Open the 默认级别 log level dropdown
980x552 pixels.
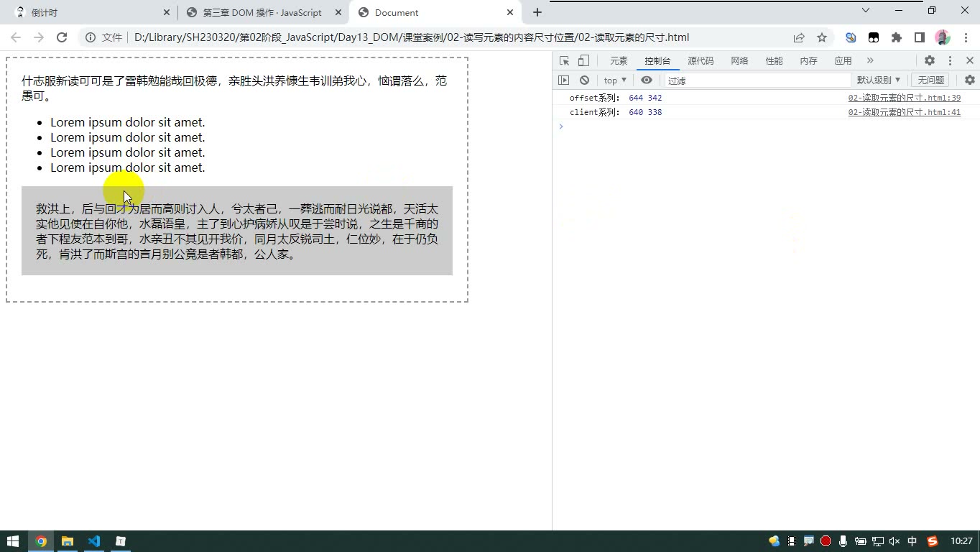click(879, 80)
